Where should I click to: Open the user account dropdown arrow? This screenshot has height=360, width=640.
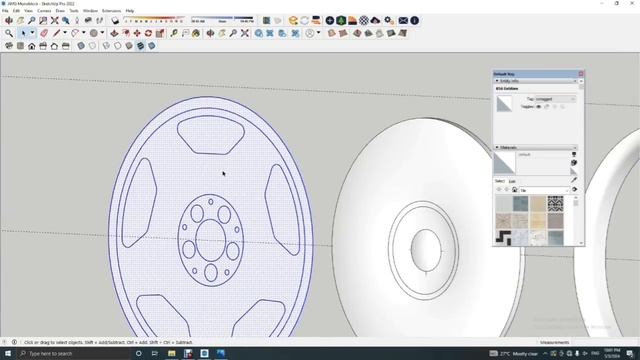point(318,33)
